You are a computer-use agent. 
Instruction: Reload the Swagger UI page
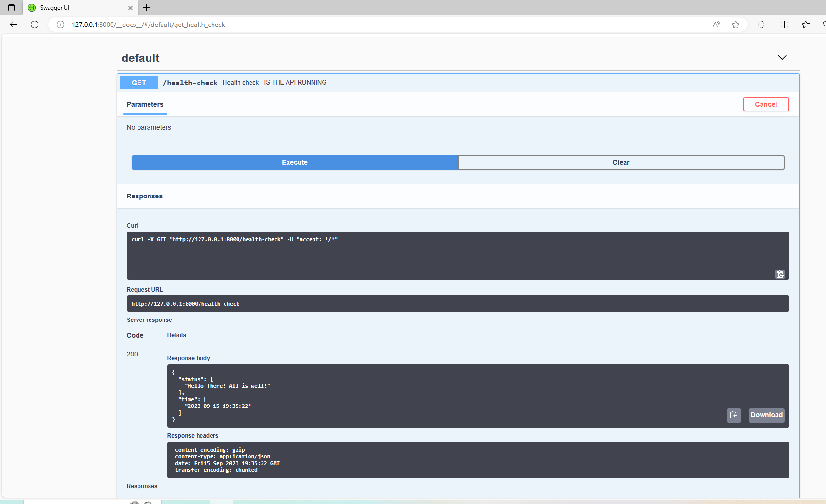point(35,25)
